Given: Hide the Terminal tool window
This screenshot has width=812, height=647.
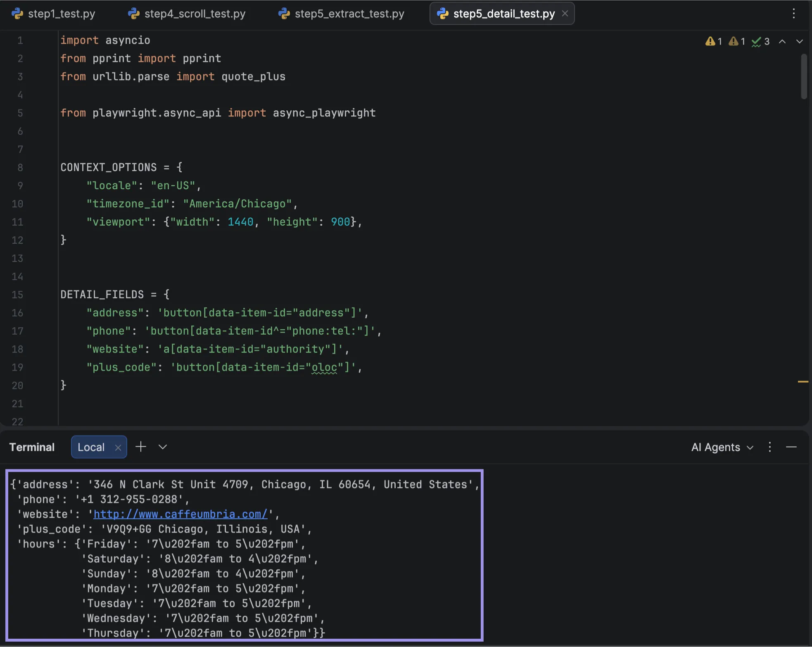Looking at the screenshot, I should (791, 447).
